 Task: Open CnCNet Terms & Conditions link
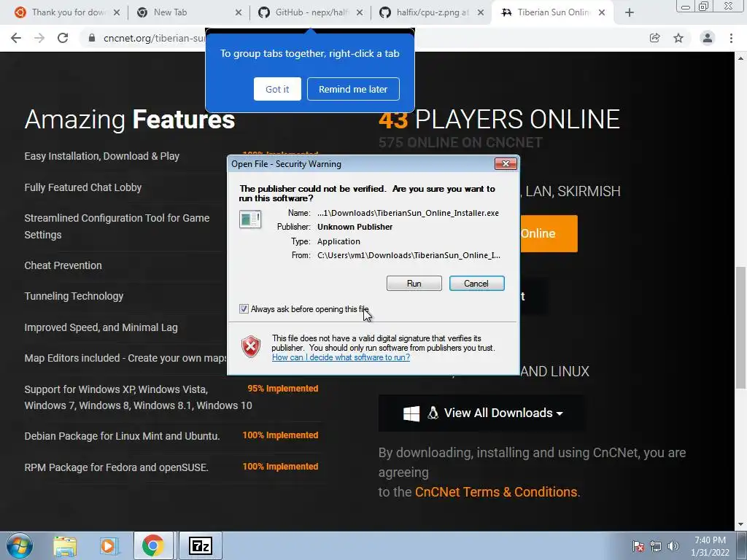click(496, 492)
